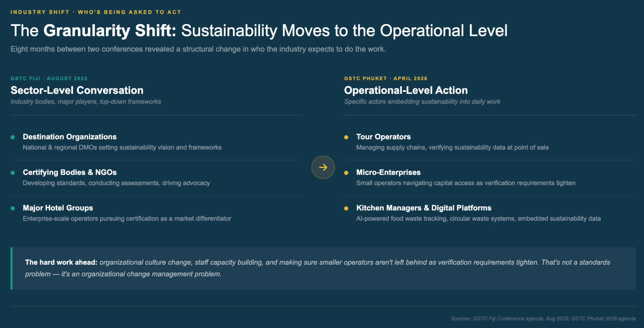Click the Major Hotel Groups heading

pyautogui.click(x=58, y=208)
